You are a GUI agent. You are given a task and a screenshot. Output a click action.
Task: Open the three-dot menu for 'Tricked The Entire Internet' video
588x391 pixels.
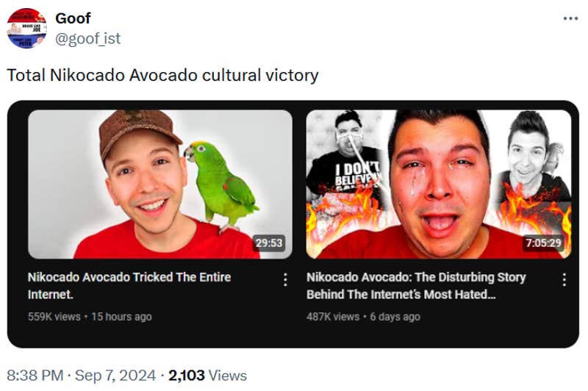pyautogui.click(x=285, y=280)
